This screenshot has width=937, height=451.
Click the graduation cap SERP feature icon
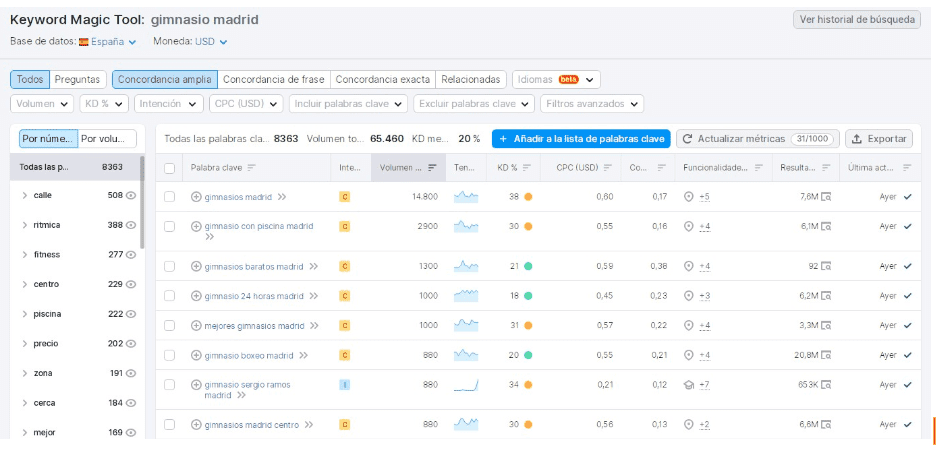click(688, 385)
